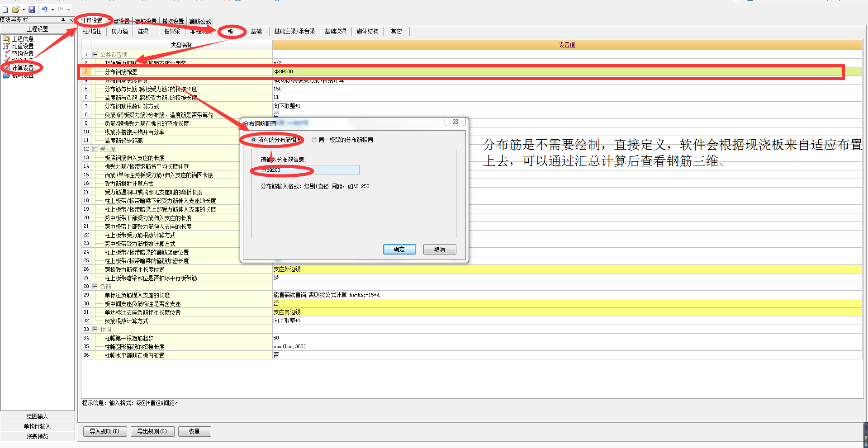Viewport: 868px width, 448px height.
Task: Click the New file icon
Action: coord(5,9)
